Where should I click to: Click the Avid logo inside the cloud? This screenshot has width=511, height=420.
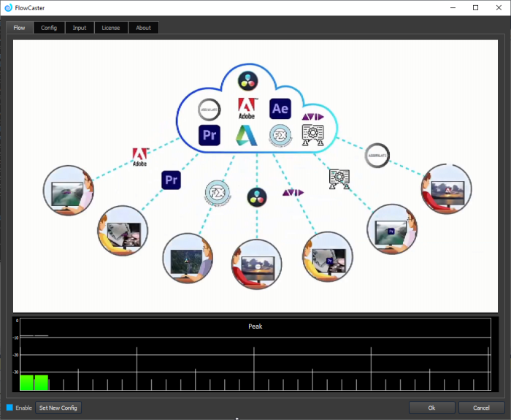[312, 117]
